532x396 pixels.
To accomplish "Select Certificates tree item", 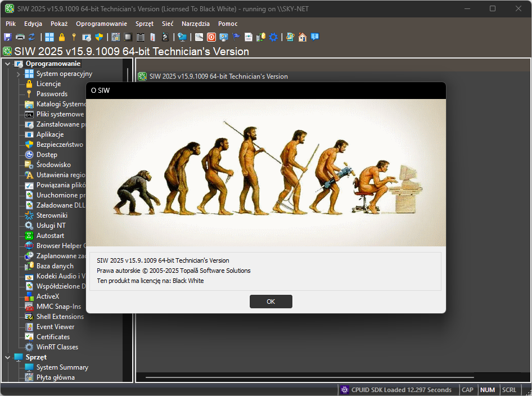I will click(53, 337).
